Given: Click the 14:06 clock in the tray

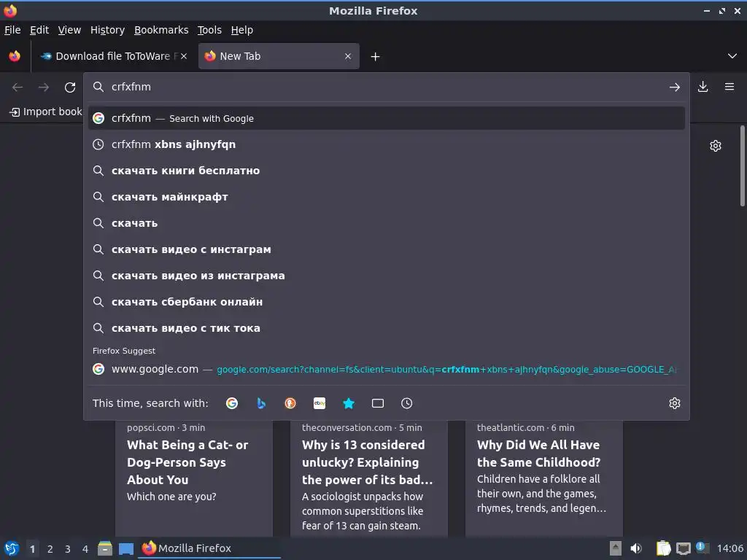Looking at the screenshot, I should coord(729,548).
